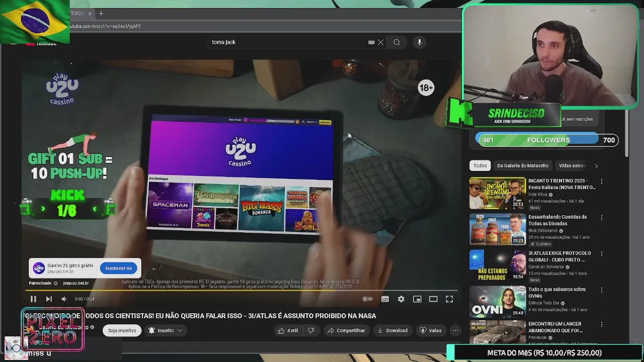The height and width of the screenshot is (362, 644).
Task: Open the subtitles/captions control
Action: click(x=385, y=299)
